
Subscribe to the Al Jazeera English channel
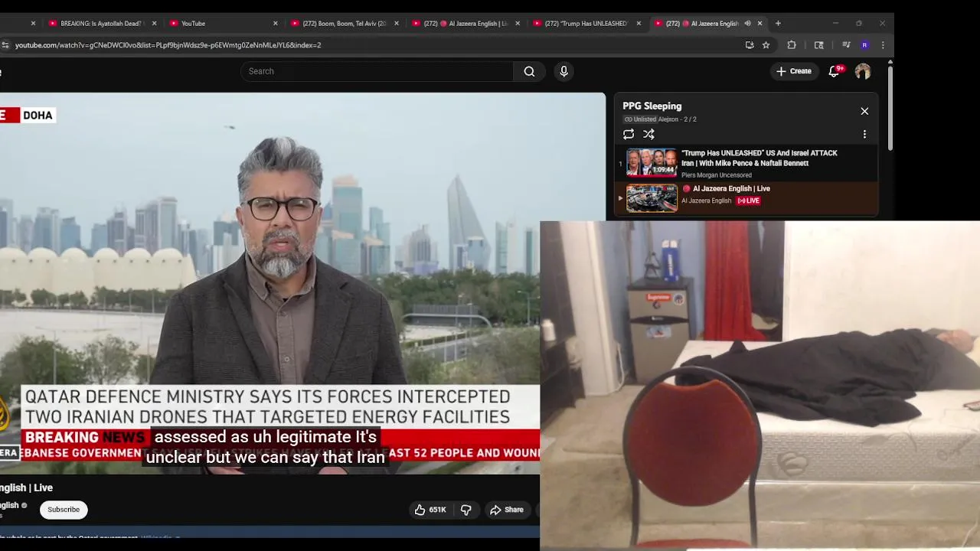click(x=64, y=510)
